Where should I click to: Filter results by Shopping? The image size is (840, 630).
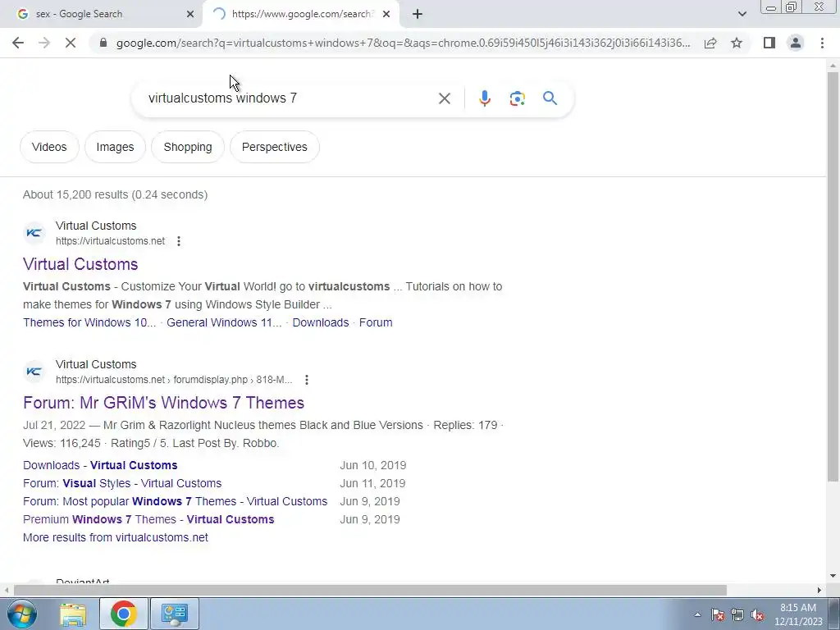(188, 147)
